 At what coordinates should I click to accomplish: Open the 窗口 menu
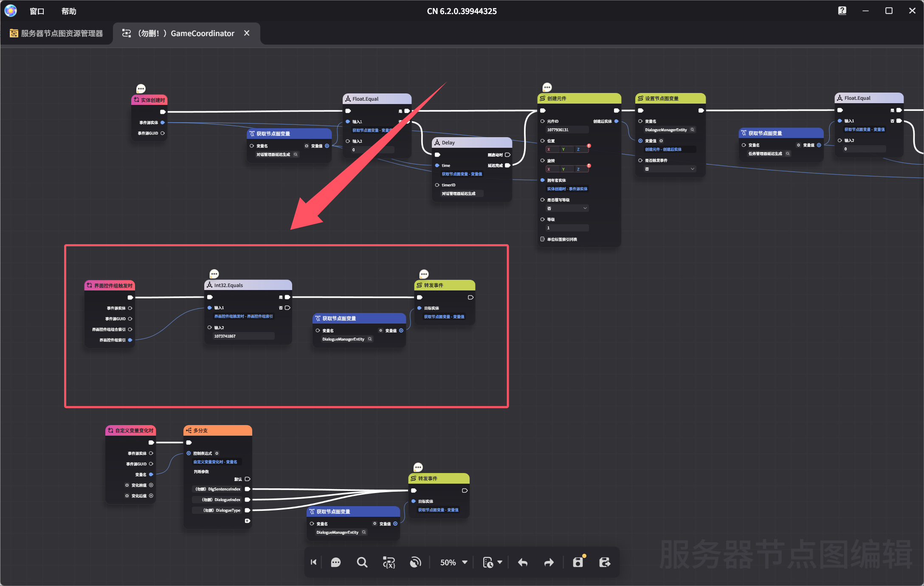coord(37,11)
